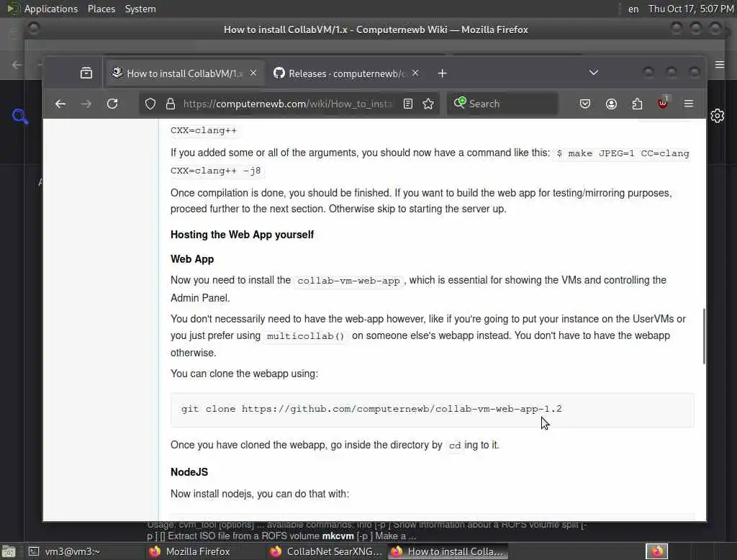Expand the list all tabs chevron

pos(594,73)
